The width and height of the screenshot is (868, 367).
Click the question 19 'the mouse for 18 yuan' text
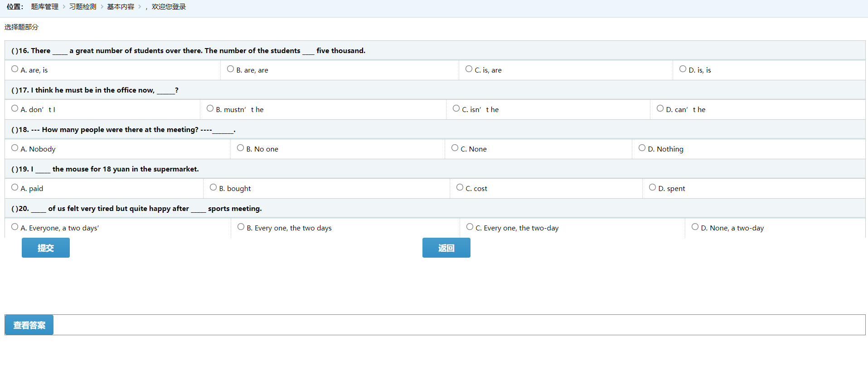click(105, 169)
